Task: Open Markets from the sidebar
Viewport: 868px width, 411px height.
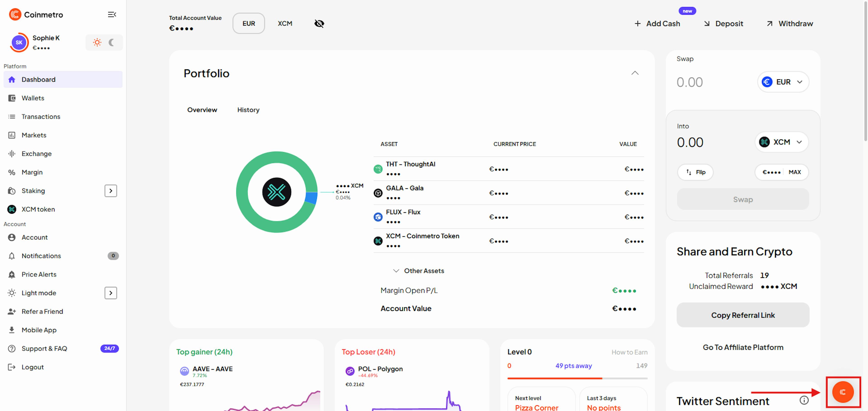Action: pyautogui.click(x=34, y=135)
